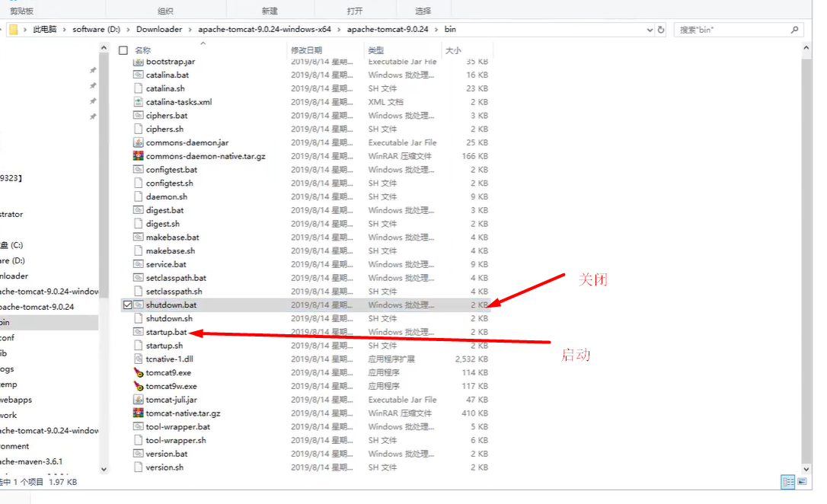Click the setclasspath.bat file icon
827x504 pixels.
click(138, 278)
